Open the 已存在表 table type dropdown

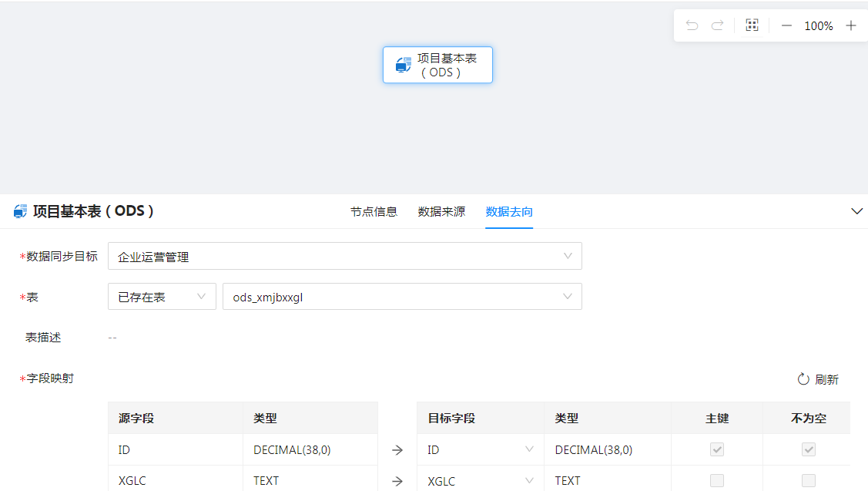tap(162, 297)
